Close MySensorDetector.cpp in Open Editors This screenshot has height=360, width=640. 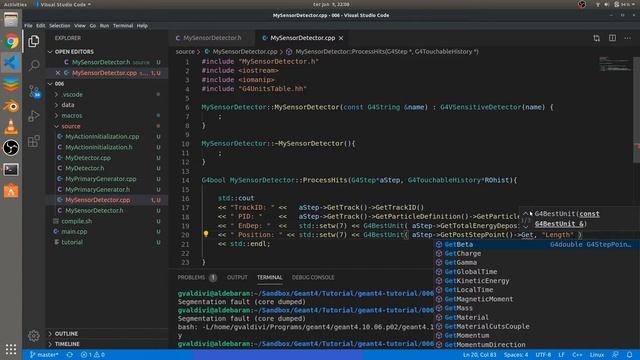click(x=58, y=73)
